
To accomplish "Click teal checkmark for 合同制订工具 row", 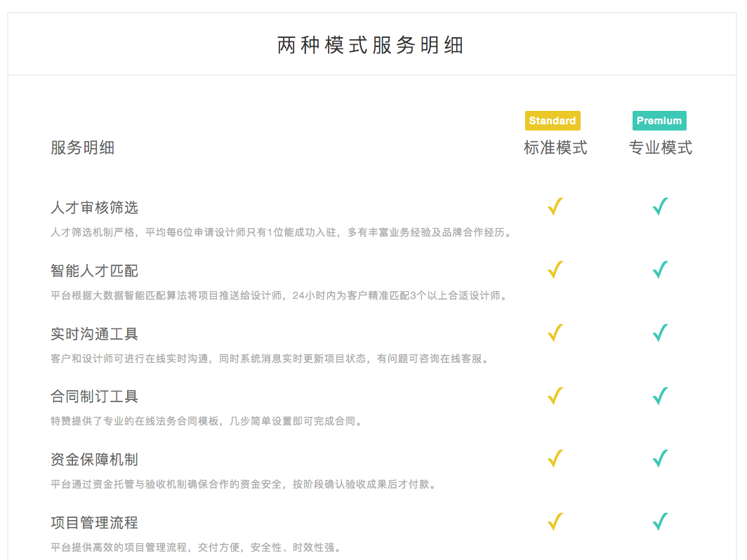I will [x=660, y=396].
